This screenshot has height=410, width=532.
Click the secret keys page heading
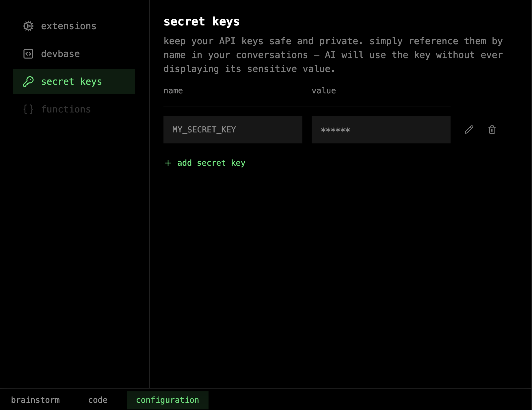[201, 22]
